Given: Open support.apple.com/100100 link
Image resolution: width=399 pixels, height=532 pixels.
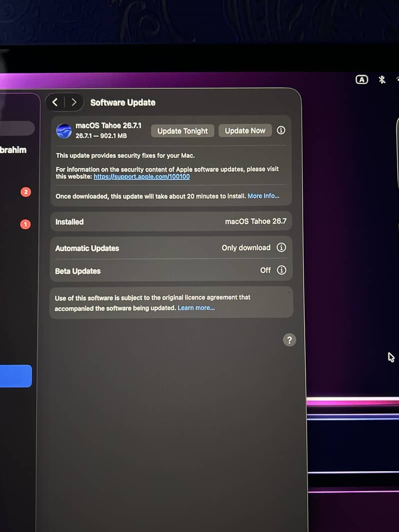Looking at the screenshot, I should [142, 177].
